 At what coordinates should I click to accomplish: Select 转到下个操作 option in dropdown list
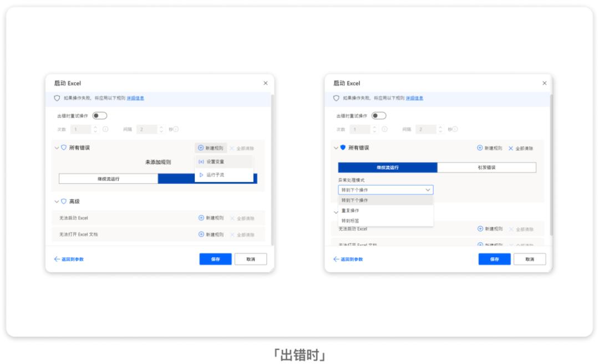point(385,201)
